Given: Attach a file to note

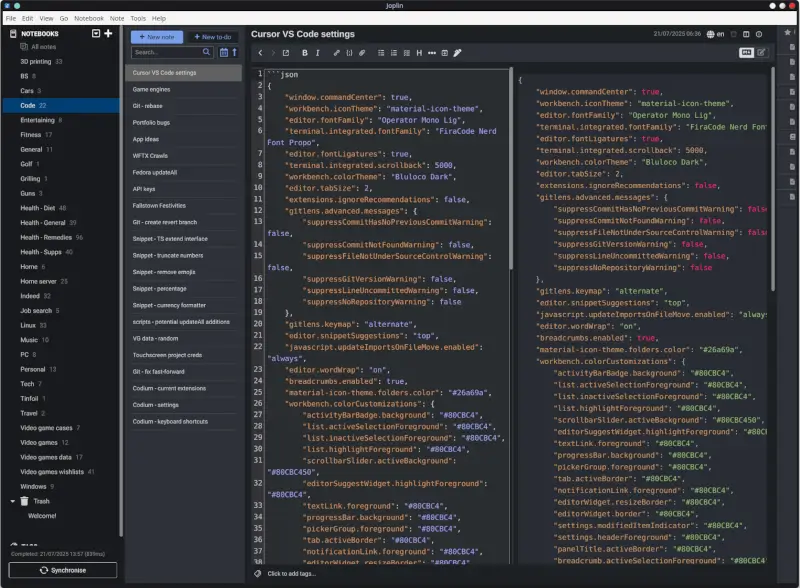Looking at the screenshot, I should click(x=362, y=53).
